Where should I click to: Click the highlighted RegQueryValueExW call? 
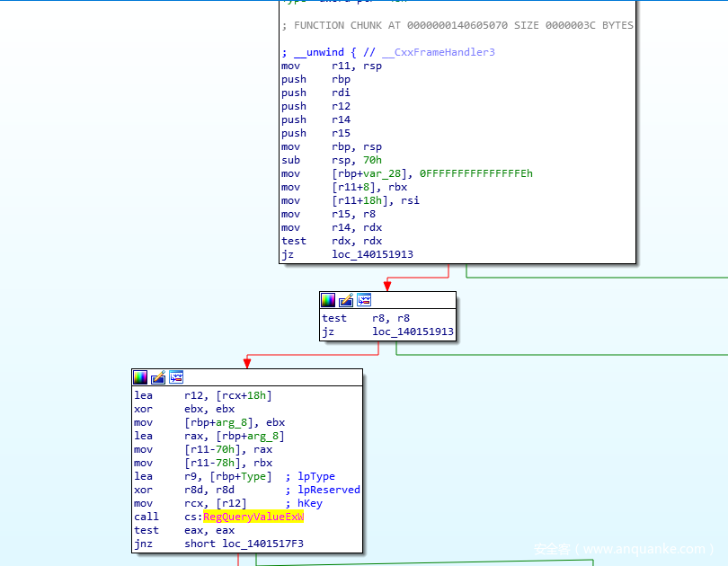253,517
